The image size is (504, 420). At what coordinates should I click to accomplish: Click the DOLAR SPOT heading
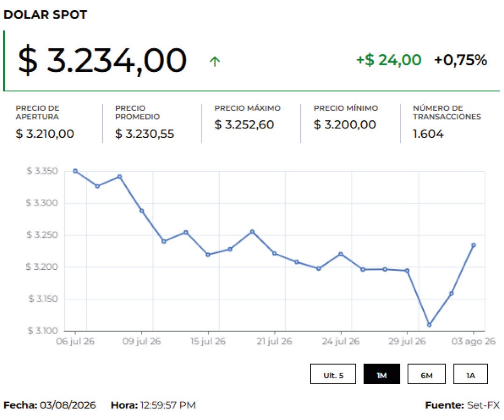tap(45, 14)
